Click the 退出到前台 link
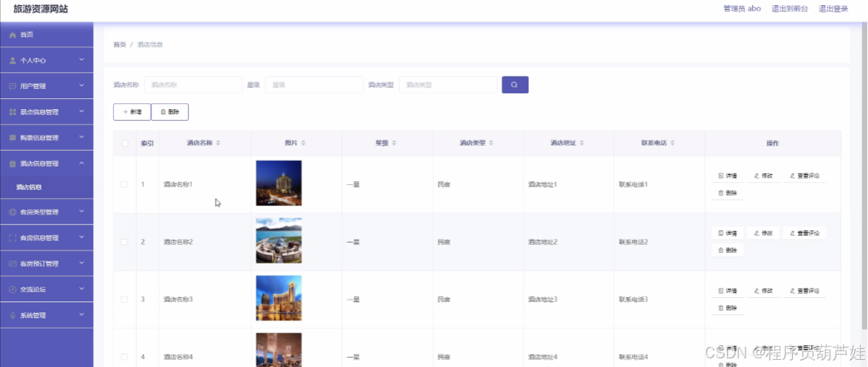This screenshot has height=367, width=868. click(x=790, y=9)
